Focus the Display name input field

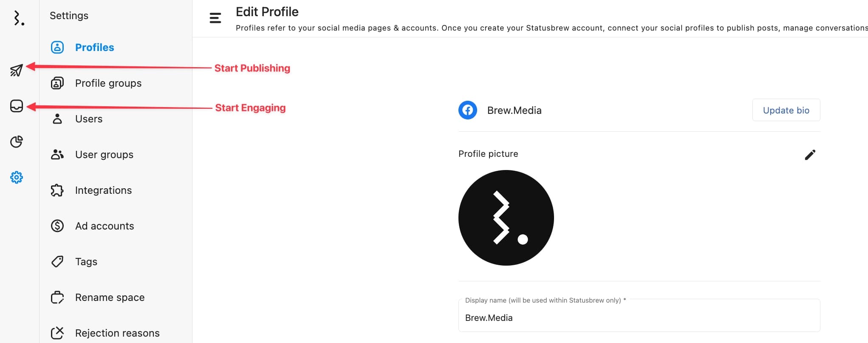click(639, 315)
